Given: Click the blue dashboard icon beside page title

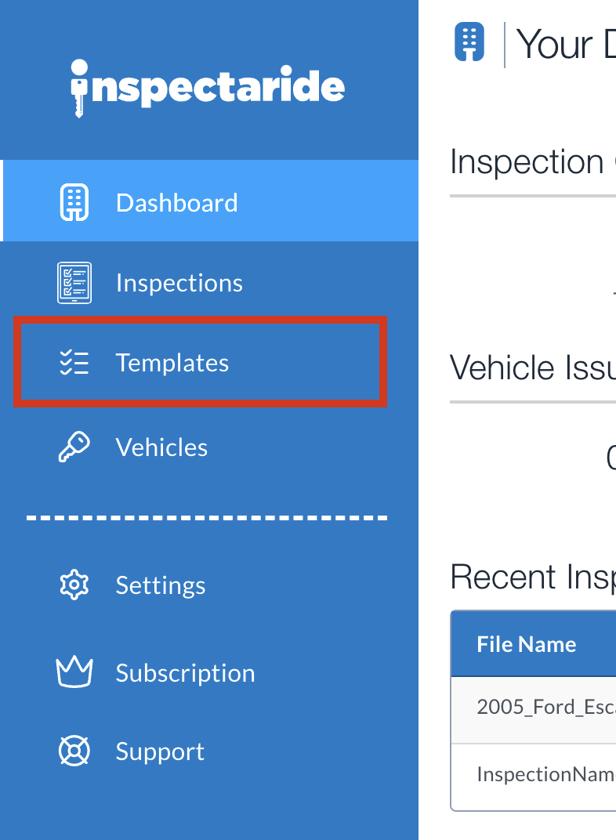Looking at the screenshot, I should pos(469,42).
